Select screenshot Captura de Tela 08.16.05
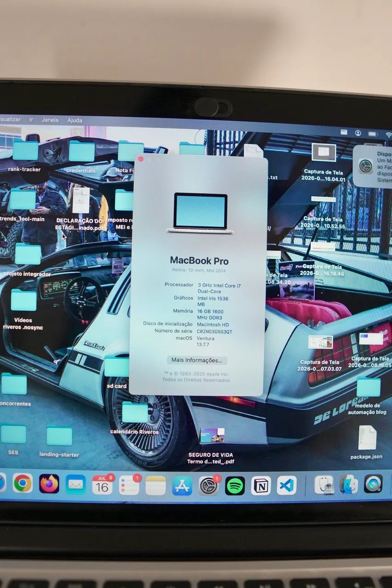Viewport: 392px width, 588px height. [371, 339]
